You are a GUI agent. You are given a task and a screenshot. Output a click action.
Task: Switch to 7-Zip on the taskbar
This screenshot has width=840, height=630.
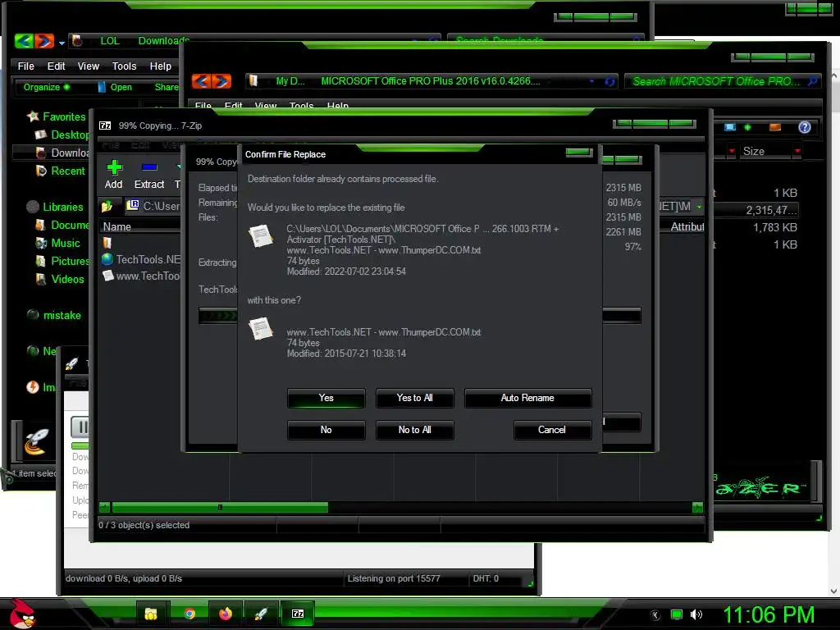click(x=298, y=614)
